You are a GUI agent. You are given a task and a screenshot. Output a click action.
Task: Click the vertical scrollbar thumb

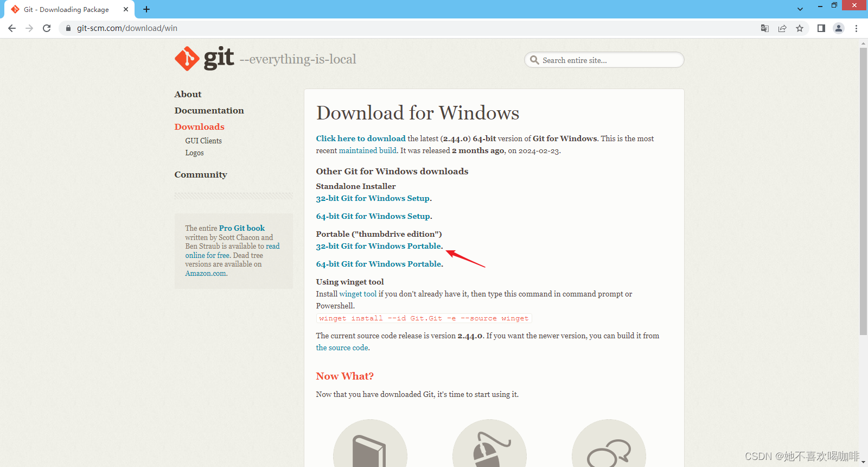863,191
